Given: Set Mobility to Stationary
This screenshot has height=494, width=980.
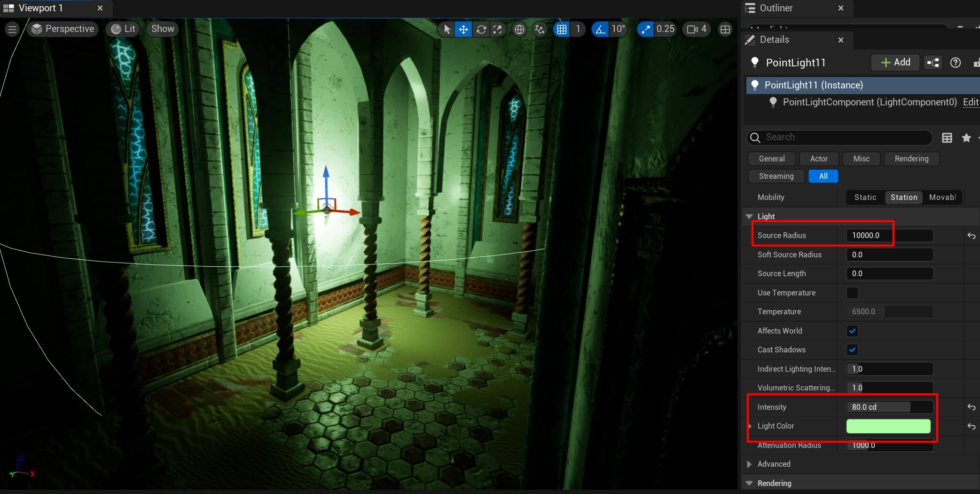Looking at the screenshot, I should [x=903, y=198].
